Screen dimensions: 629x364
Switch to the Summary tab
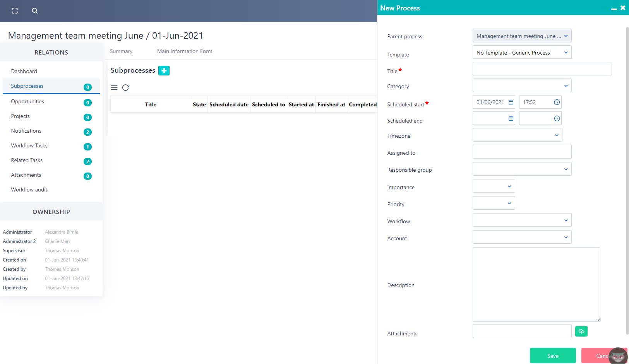coord(121,51)
